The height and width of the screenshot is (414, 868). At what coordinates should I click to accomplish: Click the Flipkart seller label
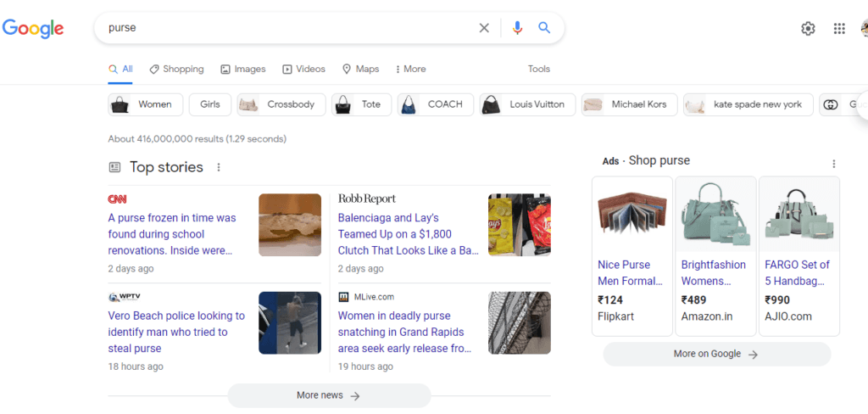click(x=615, y=316)
